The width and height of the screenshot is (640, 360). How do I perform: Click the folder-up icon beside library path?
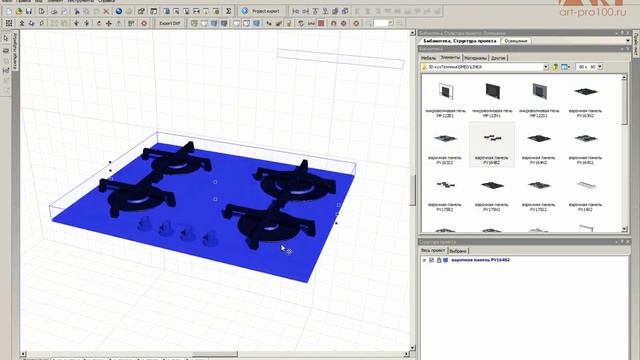[555, 67]
